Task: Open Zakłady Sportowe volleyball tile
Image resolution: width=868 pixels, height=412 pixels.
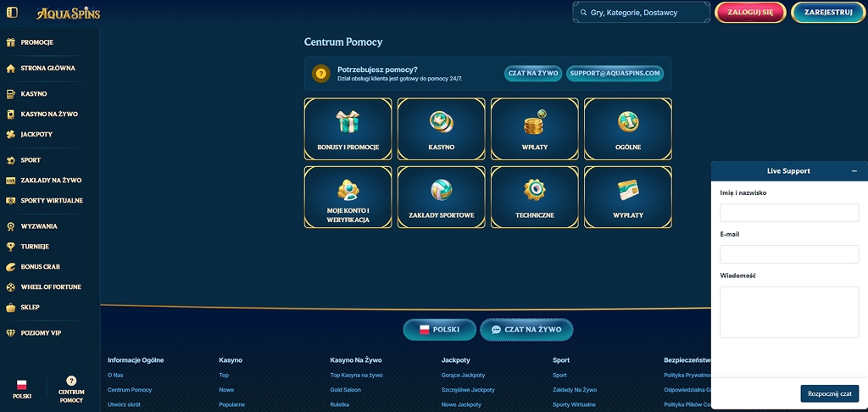Action: [x=441, y=198]
